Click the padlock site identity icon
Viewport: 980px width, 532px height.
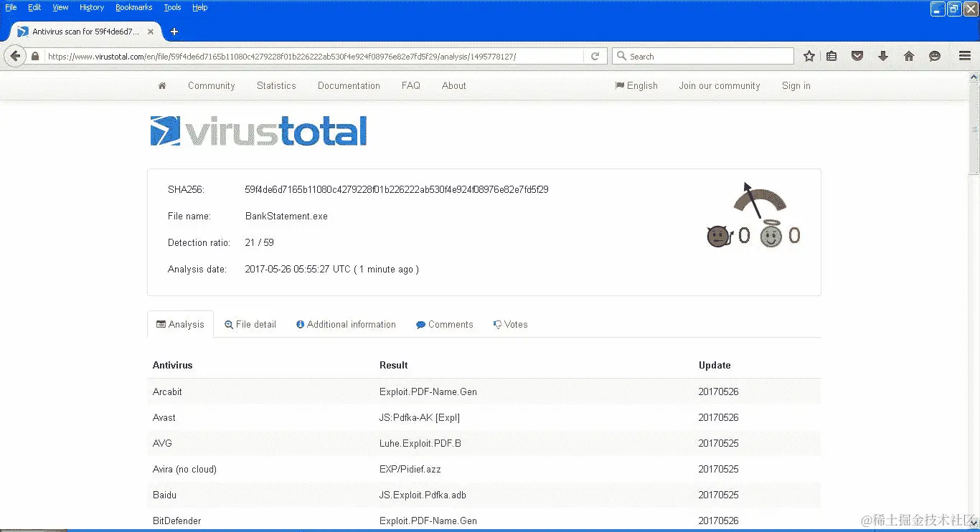[x=34, y=57]
